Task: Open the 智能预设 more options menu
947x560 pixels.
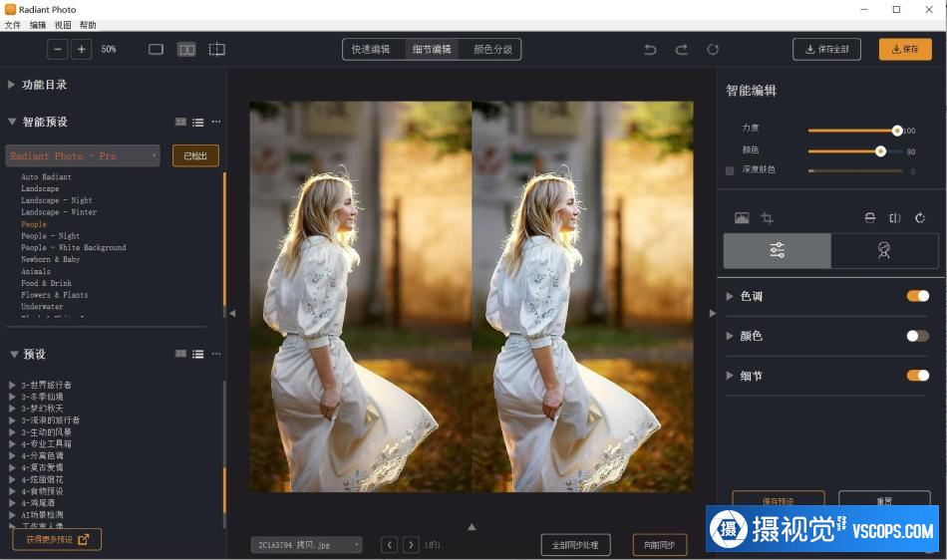Action: (215, 122)
